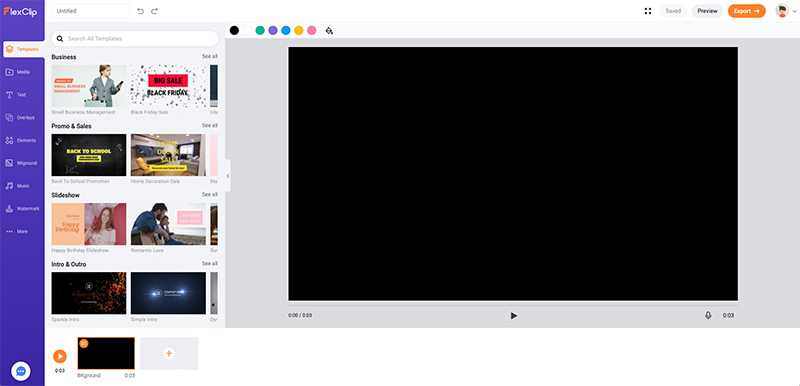This screenshot has width=800, height=386.
Task: Play the timeline with the orange button
Action: 60,356
